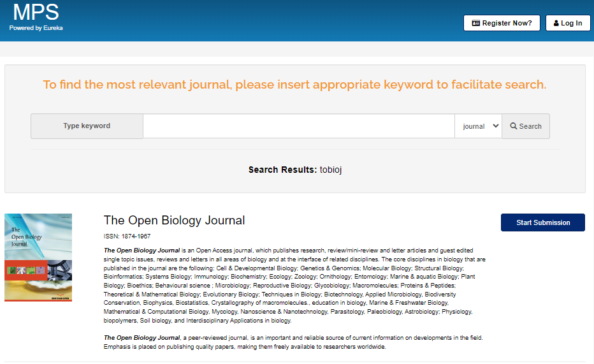Click the ID card icon beside Register Now
This screenshot has width=594, height=364.
[x=475, y=23]
